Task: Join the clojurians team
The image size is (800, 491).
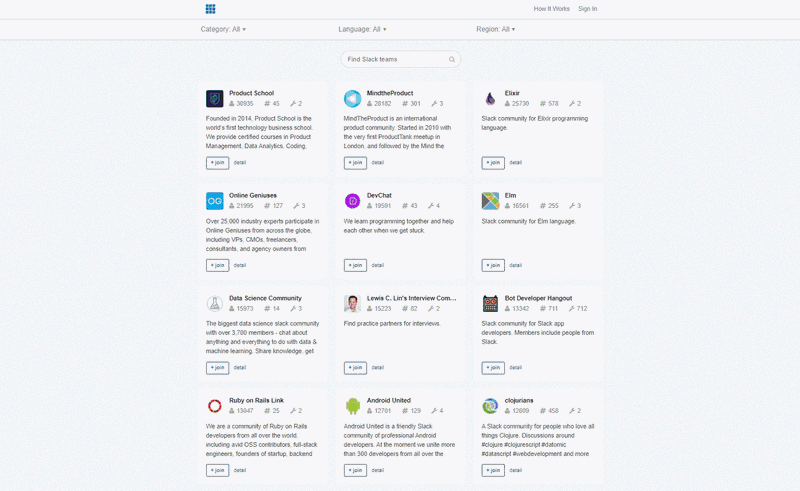Action: [493, 470]
